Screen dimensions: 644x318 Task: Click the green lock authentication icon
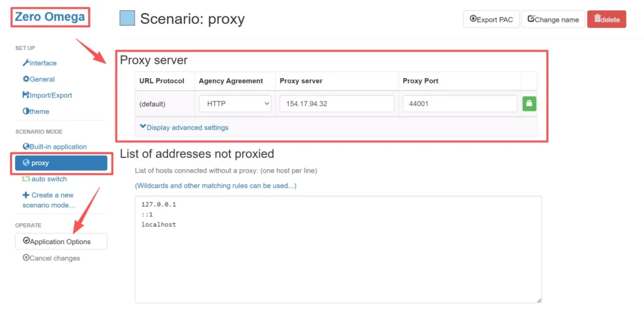(529, 104)
